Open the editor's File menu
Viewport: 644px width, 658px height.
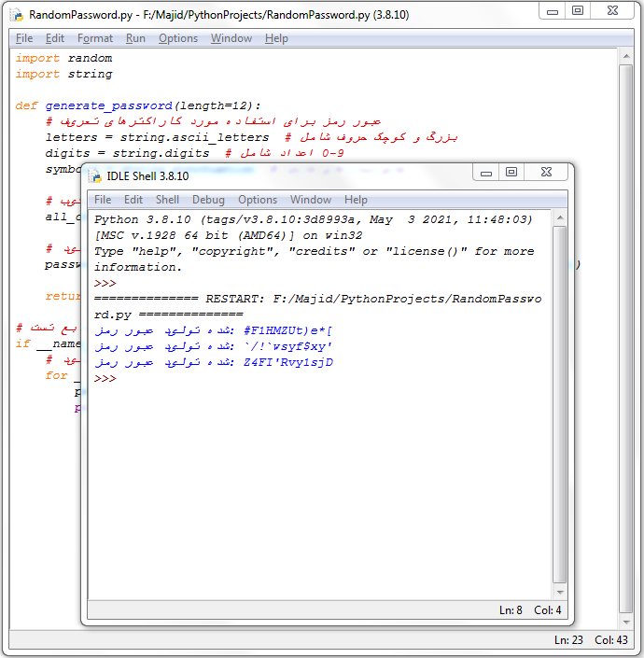point(24,38)
